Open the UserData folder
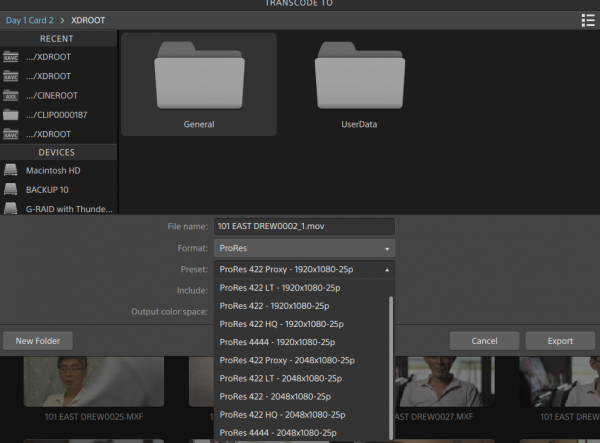 (x=359, y=83)
